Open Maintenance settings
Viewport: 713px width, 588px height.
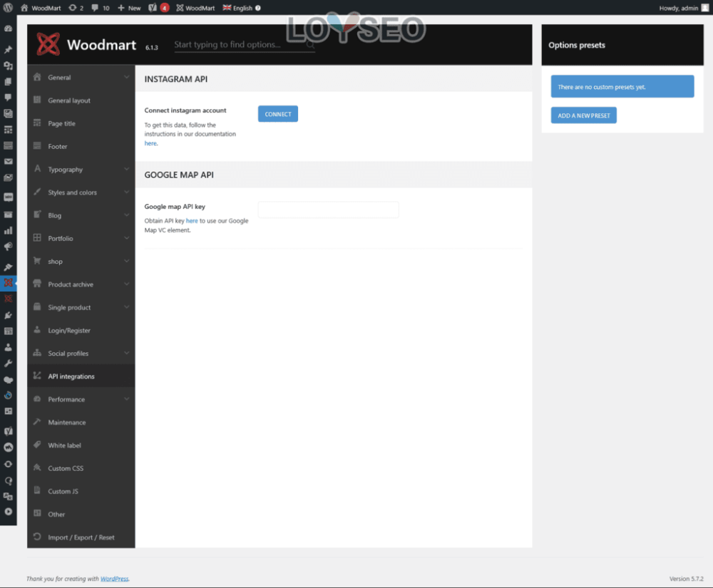click(x=81, y=422)
